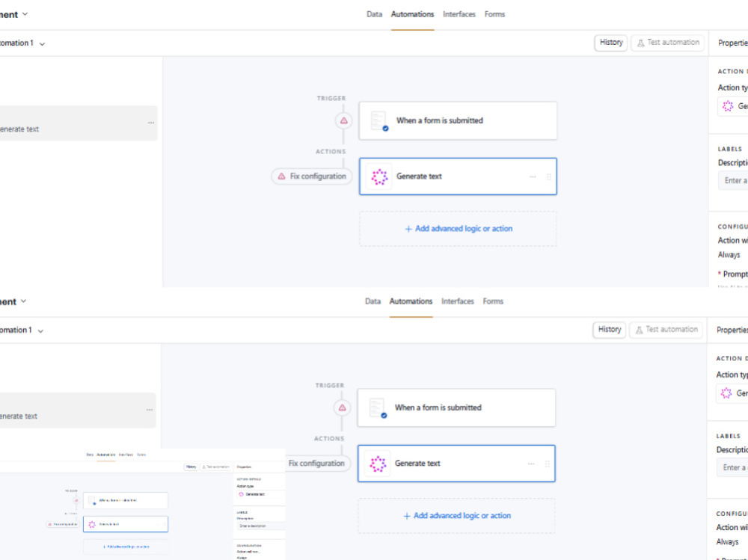Click the Generate text drag handle in the top copy
The image size is (748, 560).
point(548,177)
